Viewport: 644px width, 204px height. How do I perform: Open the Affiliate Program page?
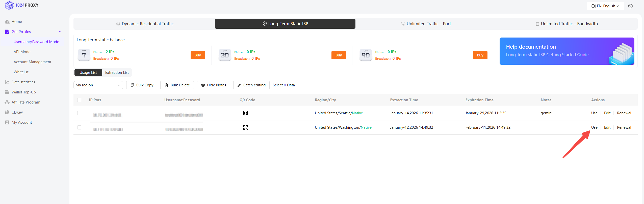(x=26, y=102)
